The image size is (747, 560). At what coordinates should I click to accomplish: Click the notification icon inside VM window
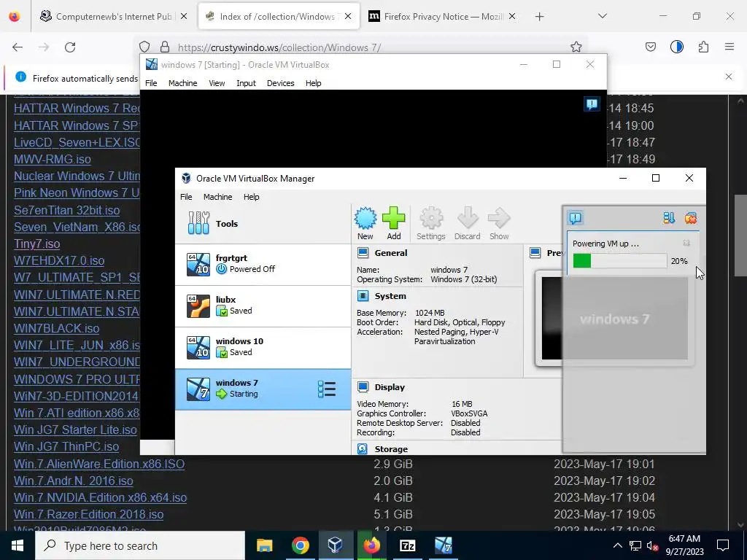point(592,104)
